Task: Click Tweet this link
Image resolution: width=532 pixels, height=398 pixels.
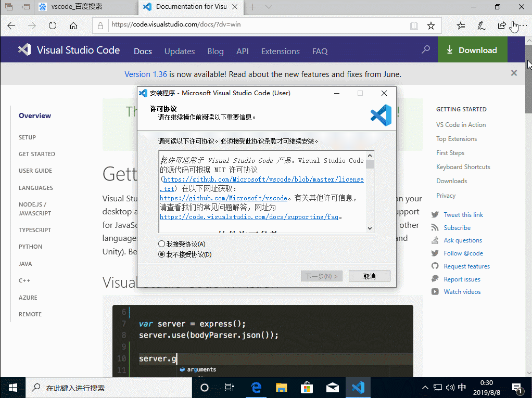Action: click(x=463, y=214)
